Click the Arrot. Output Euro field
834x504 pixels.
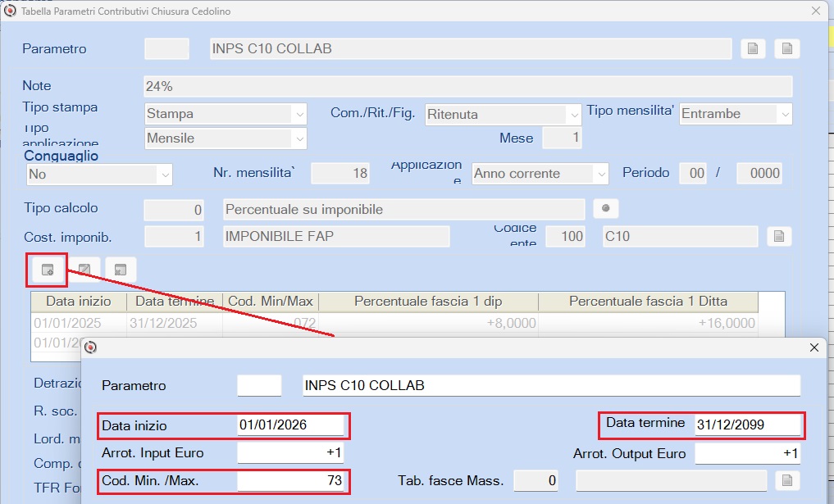point(747,453)
